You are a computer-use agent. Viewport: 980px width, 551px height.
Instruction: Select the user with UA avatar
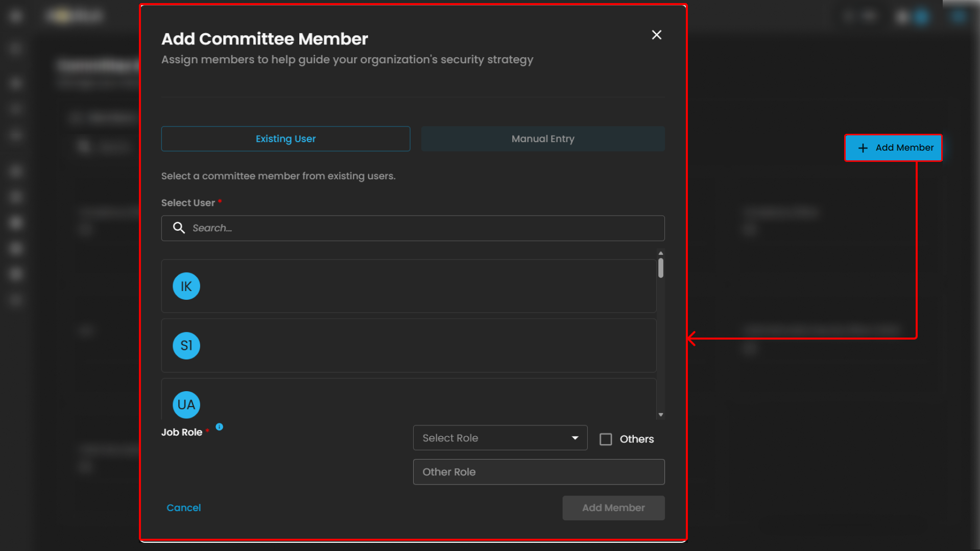pos(409,401)
